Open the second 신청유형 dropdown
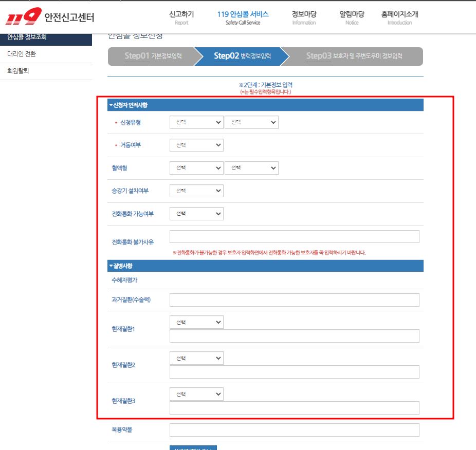This screenshot has height=450, width=476. (251, 122)
